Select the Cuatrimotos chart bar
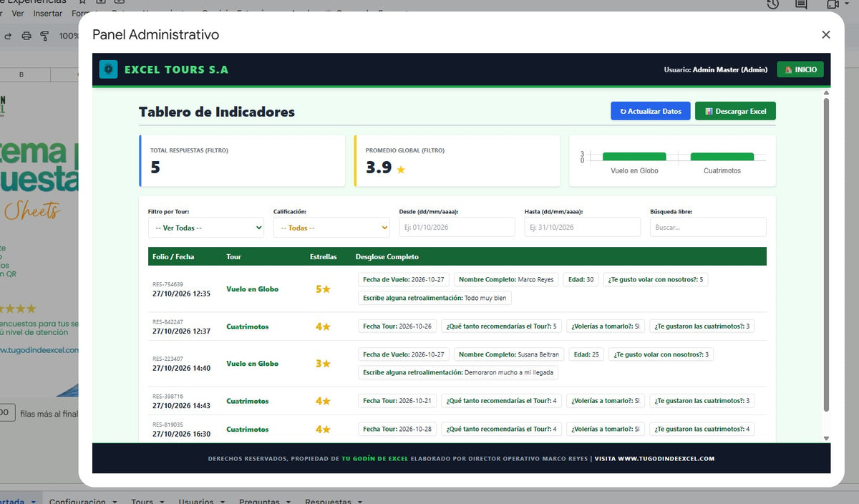The height and width of the screenshot is (504, 859). 722,156
